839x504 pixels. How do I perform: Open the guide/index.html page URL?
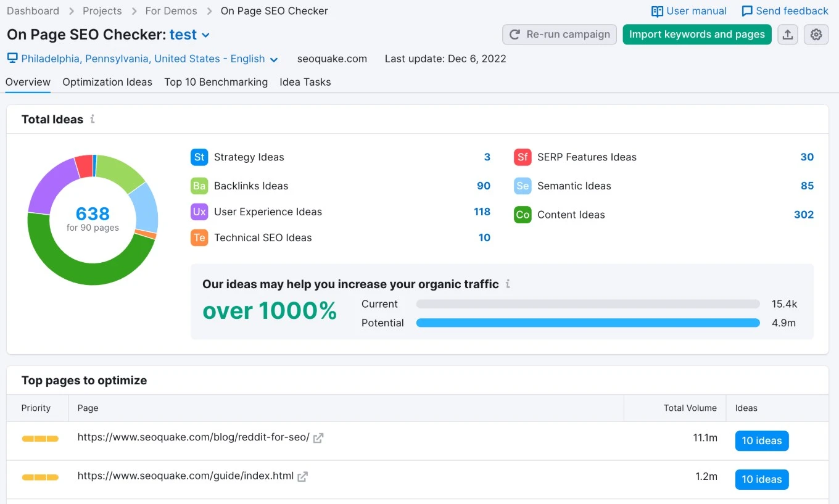(x=185, y=476)
